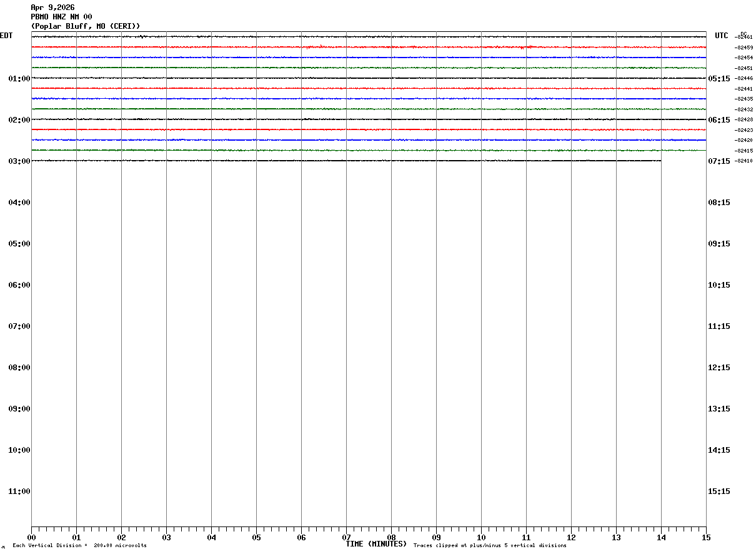Screen dimensions: 756x554
Task: Click the DC offset value "-82459"
Action: 744,48
